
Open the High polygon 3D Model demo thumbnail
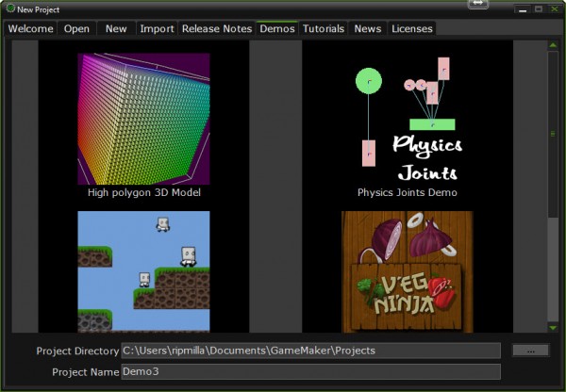(x=143, y=119)
